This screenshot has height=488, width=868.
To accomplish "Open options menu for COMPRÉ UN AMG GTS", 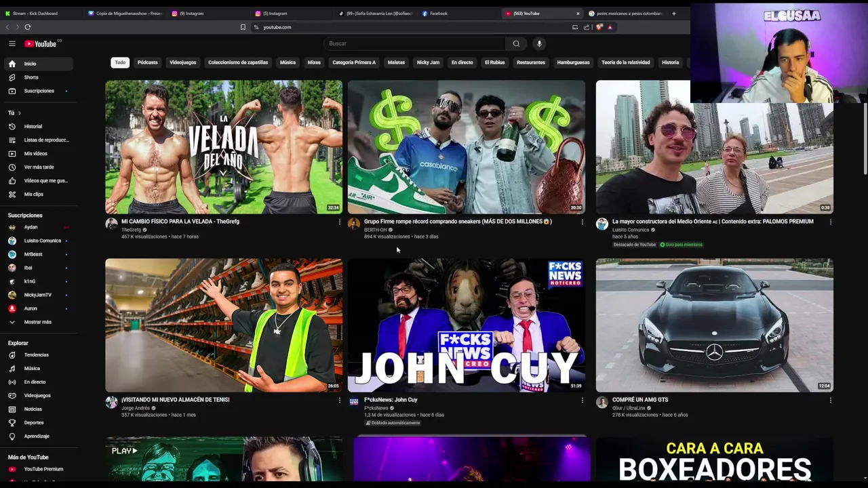I will pos(830,400).
